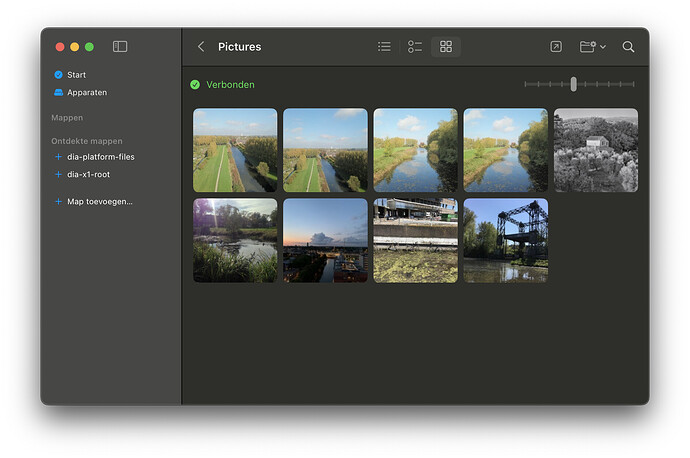Open the steel lift bridge photo
Image resolution: width=690 pixels, height=458 pixels.
click(505, 240)
